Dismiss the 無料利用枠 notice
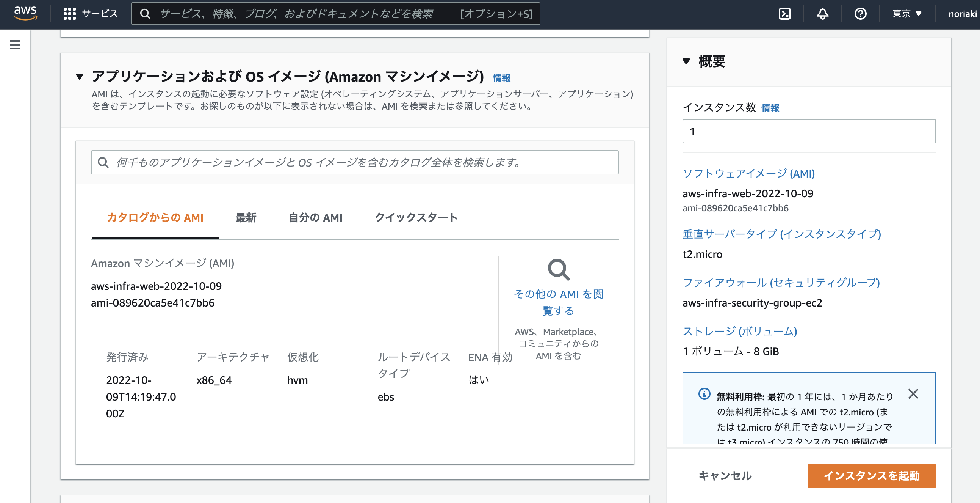Viewport: 980px width, 503px height. (x=913, y=396)
